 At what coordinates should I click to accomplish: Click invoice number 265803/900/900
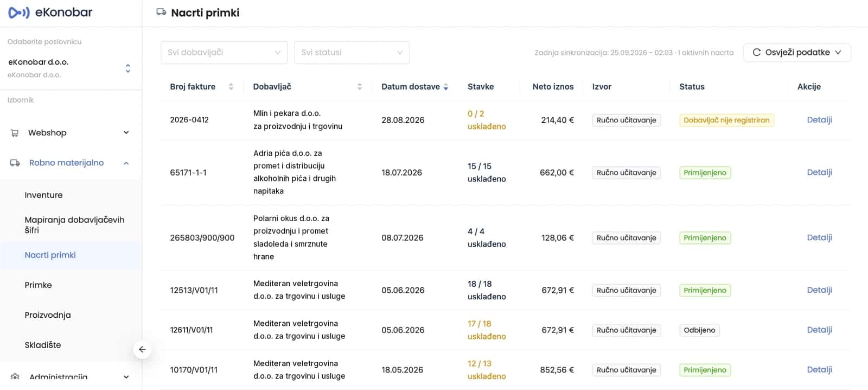[202, 237]
